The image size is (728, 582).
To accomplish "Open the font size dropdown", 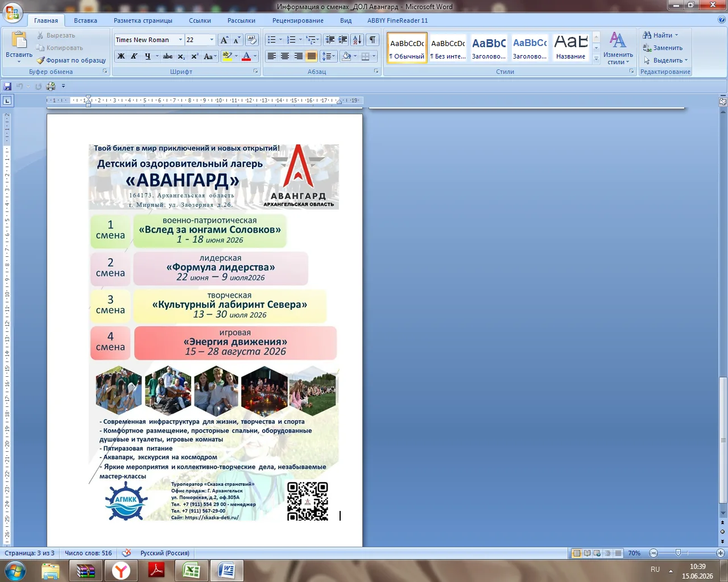I will (x=212, y=40).
